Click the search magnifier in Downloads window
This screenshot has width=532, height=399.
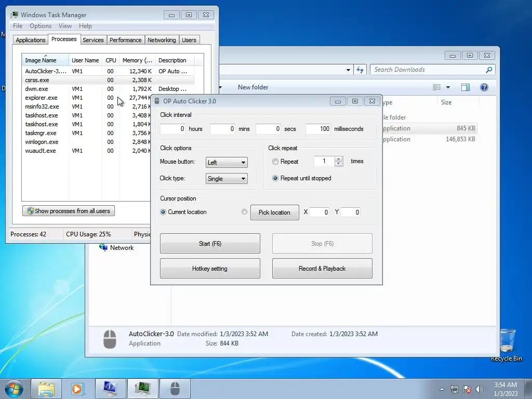coord(489,70)
